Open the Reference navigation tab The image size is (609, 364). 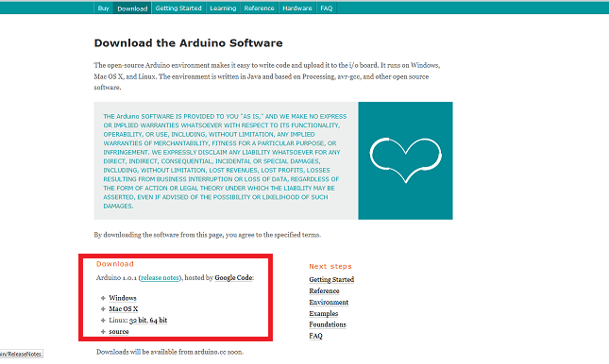(x=259, y=8)
